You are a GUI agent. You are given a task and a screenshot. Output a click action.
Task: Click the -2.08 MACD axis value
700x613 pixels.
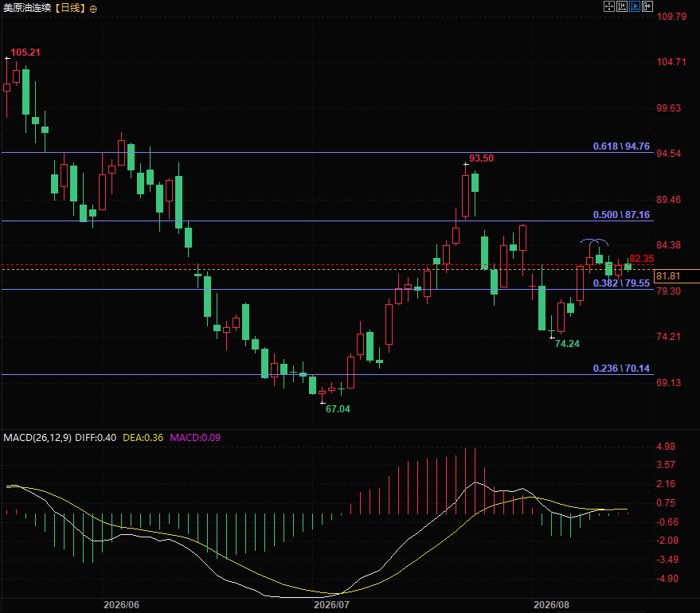[x=667, y=541]
